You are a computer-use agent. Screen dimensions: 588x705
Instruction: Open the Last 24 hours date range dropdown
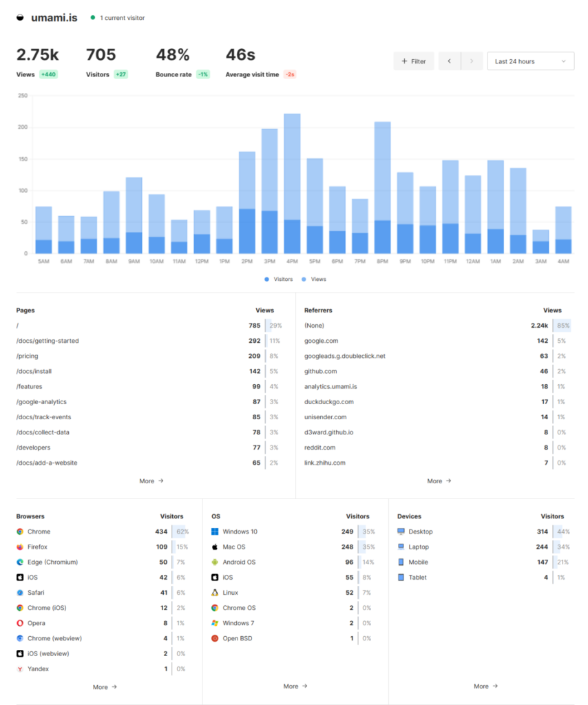(530, 61)
